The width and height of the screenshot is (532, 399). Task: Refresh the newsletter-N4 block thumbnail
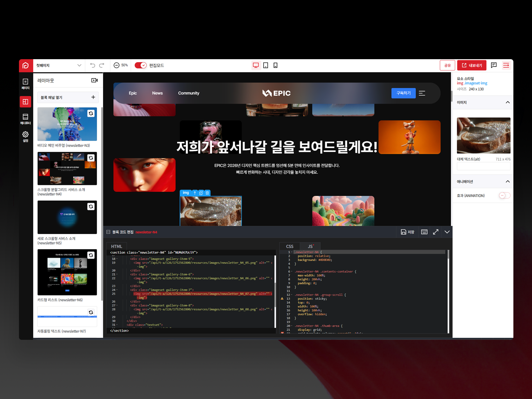(91, 158)
